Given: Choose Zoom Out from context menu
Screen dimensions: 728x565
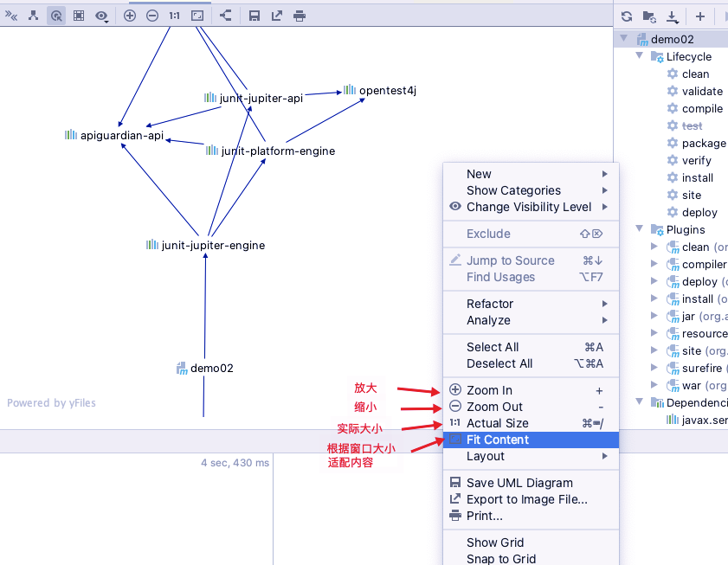Looking at the screenshot, I should click(x=532, y=407).
